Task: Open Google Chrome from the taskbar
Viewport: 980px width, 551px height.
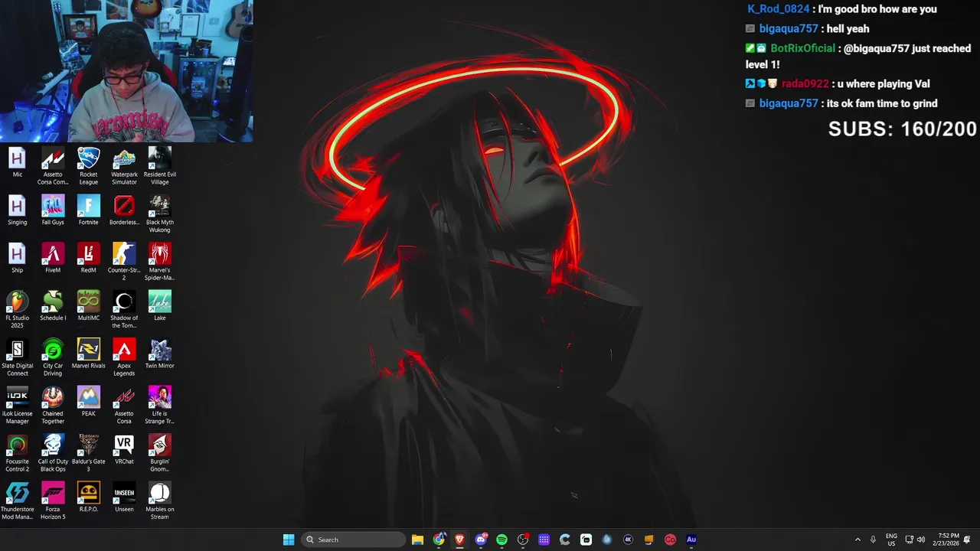Action: [439, 540]
